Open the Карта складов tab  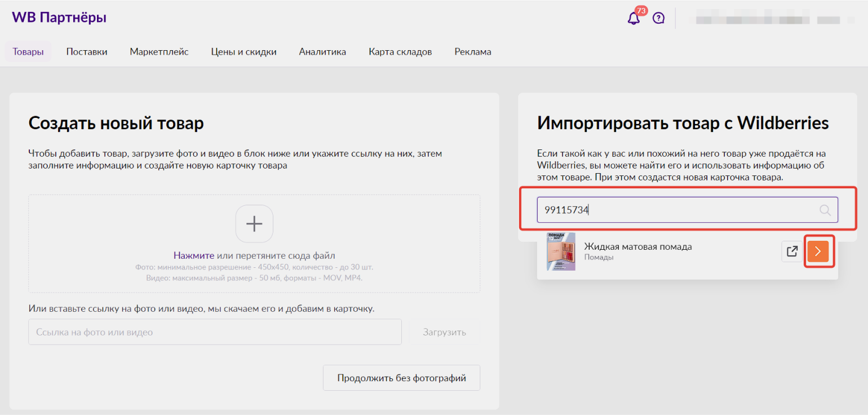point(400,52)
